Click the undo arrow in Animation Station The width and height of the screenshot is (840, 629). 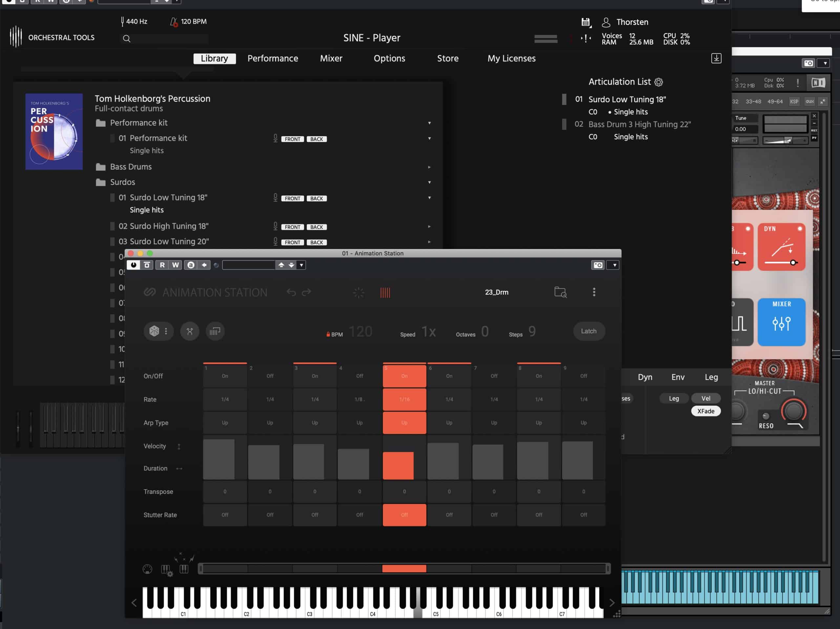tap(291, 292)
